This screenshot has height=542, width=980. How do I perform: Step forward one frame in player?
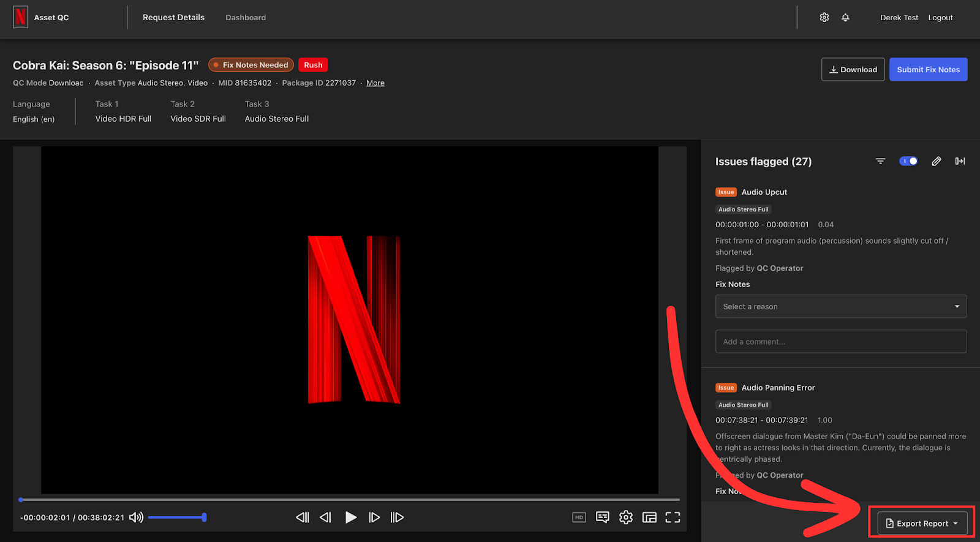374,518
